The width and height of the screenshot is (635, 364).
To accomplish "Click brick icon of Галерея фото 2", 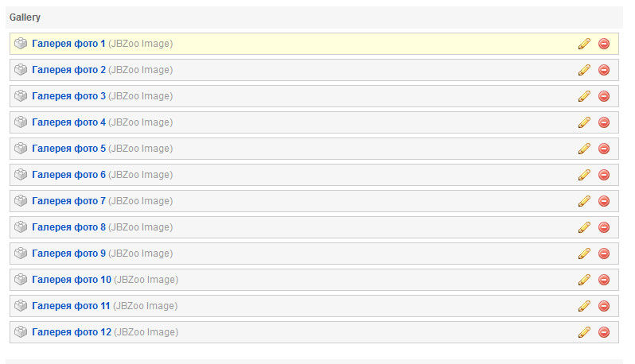I will (x=21, y=70).
